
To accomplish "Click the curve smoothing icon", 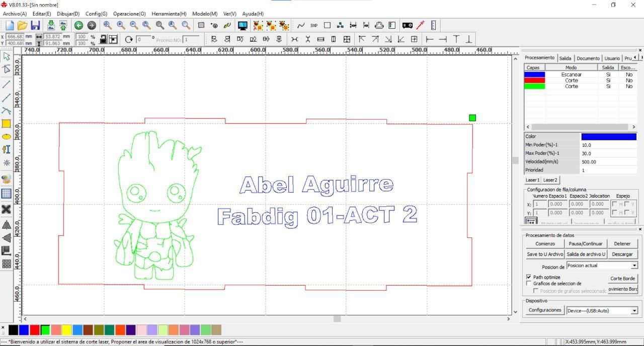I will 301,25.
